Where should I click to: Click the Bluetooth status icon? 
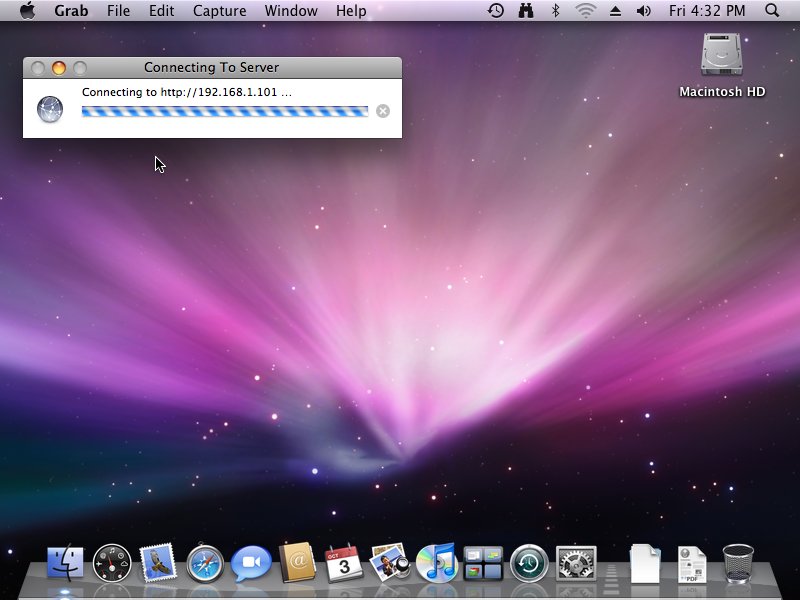(x=556, y=11)
